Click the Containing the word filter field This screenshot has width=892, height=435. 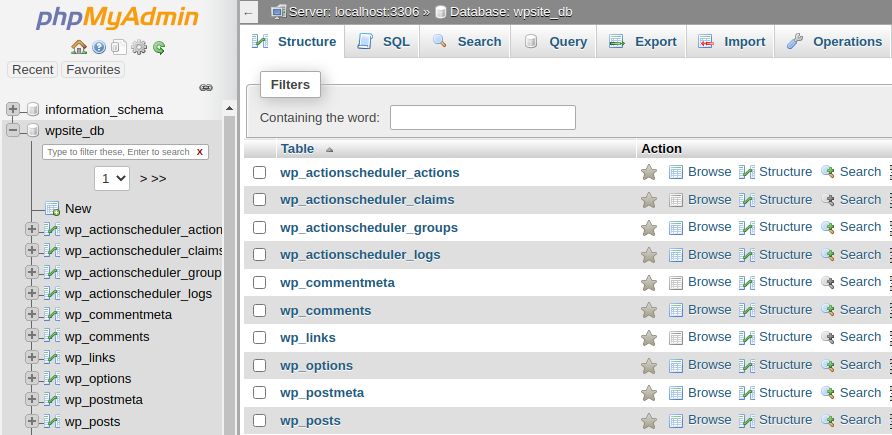click(x=483, y=117)
